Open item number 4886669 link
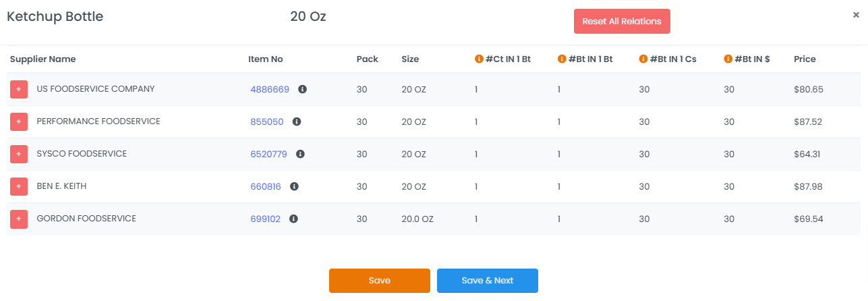 [x=270, y=89]
